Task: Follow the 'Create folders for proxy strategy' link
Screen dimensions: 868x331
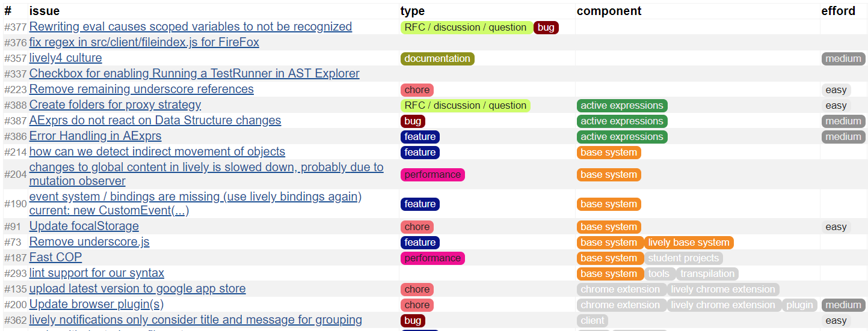Action: pyautogui.click(x=115, y=105)
